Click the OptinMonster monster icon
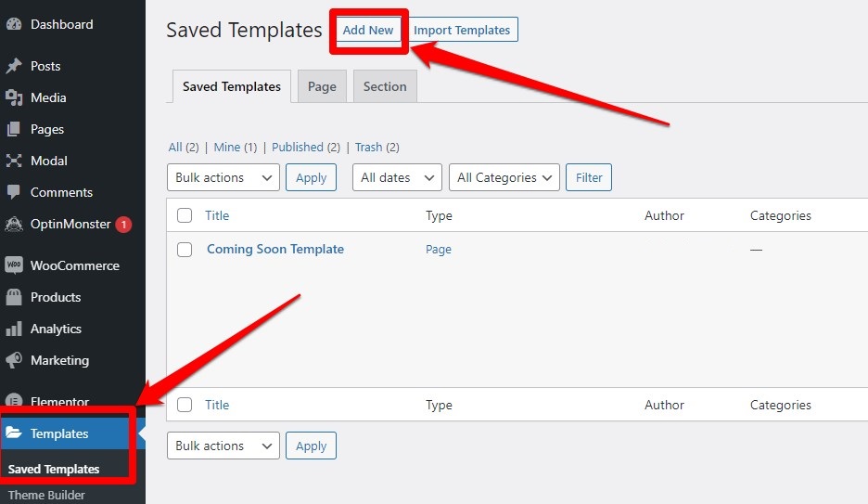 tap(14, 224)
